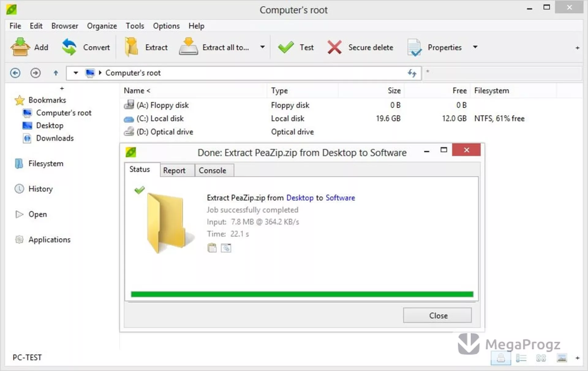The image size is (588, 371).
Task: Click refresh icon in address bar
Action: [412, 73]
